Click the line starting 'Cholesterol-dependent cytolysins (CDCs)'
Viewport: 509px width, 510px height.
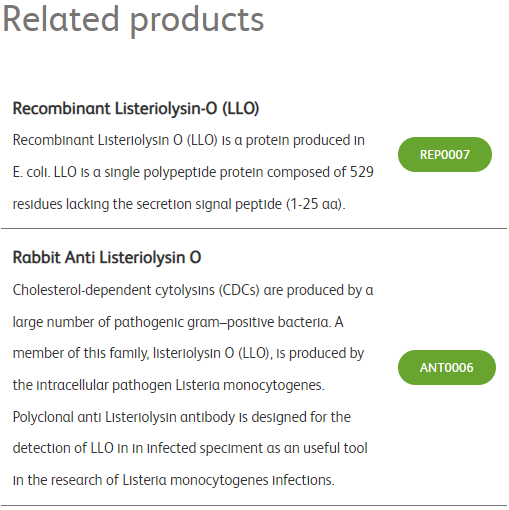193,290
